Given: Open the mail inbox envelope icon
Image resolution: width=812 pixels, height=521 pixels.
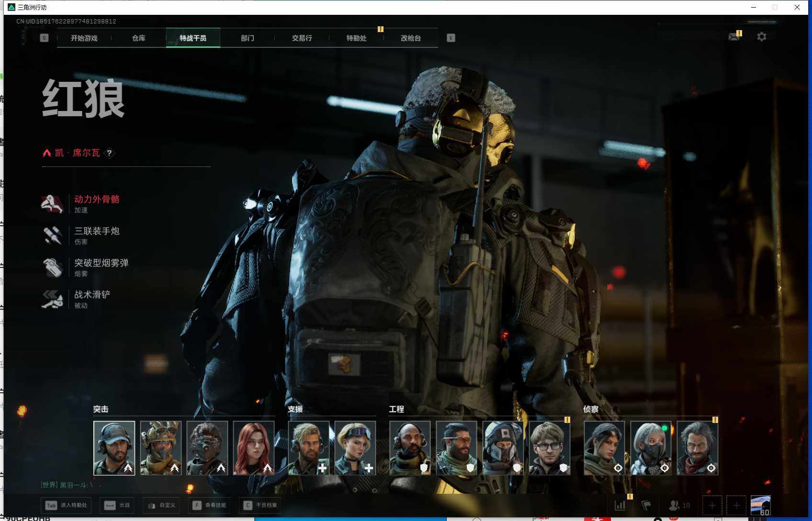Looking at the screenshot, I should point(733,37).
